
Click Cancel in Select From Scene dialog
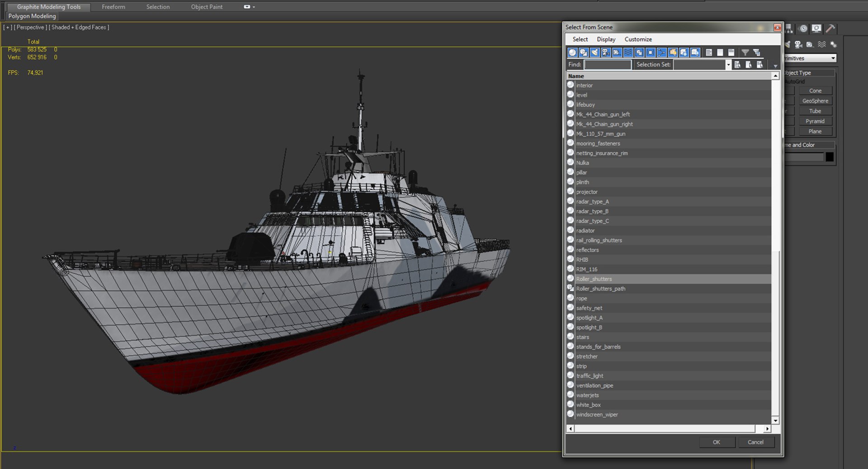pyautogui.click(x=755, y=442)
